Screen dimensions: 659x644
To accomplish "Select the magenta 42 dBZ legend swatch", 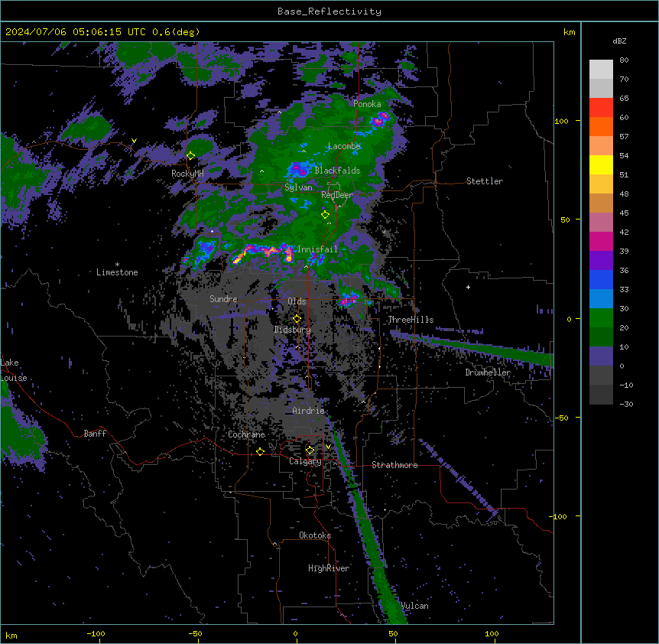I will [x=601, y=241].
